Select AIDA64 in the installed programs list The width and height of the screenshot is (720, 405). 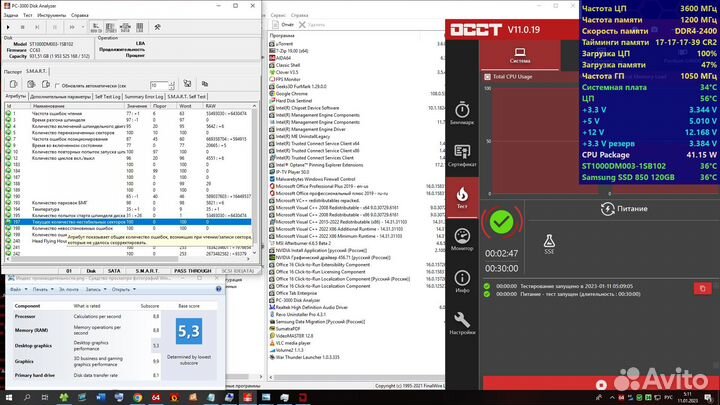click(x=283, y=58)
